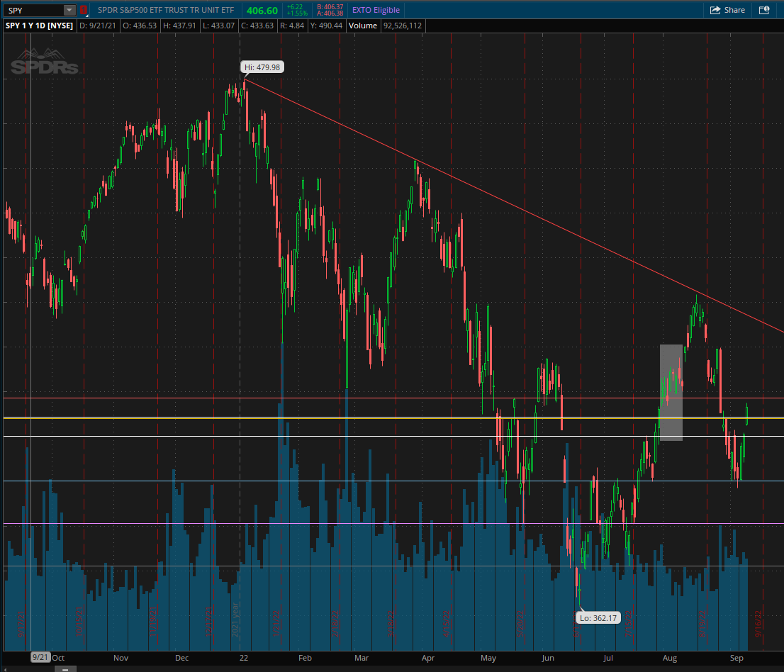Click the Mar label on the time axis
This screenshot has width=784, height=672.
[x=361, y=658]
